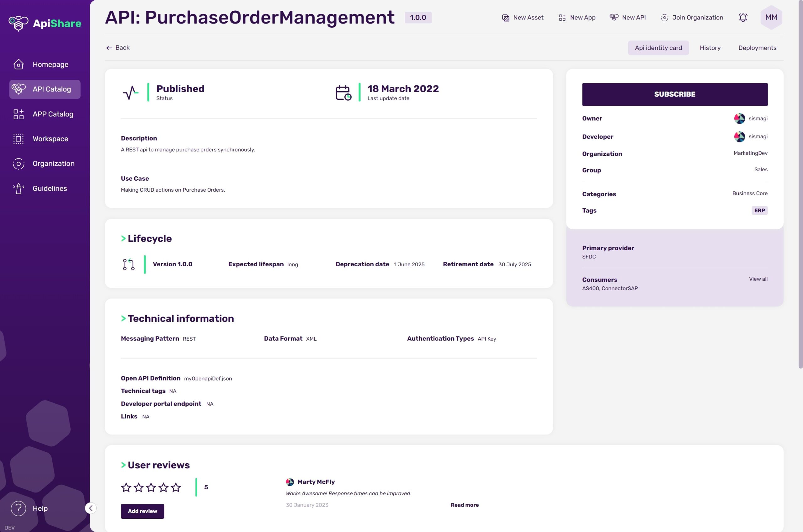Click the notification bell icon
The height and width of the screenshot is (532, 803).
click(x=742, y=18)
